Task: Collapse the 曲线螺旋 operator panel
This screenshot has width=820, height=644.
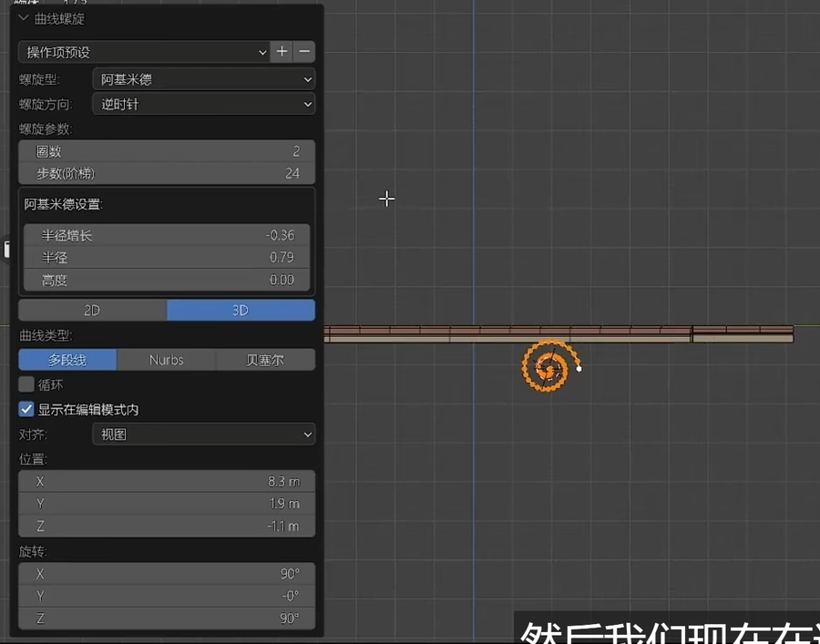Action: pyautogui.click(x=25, y=18)
